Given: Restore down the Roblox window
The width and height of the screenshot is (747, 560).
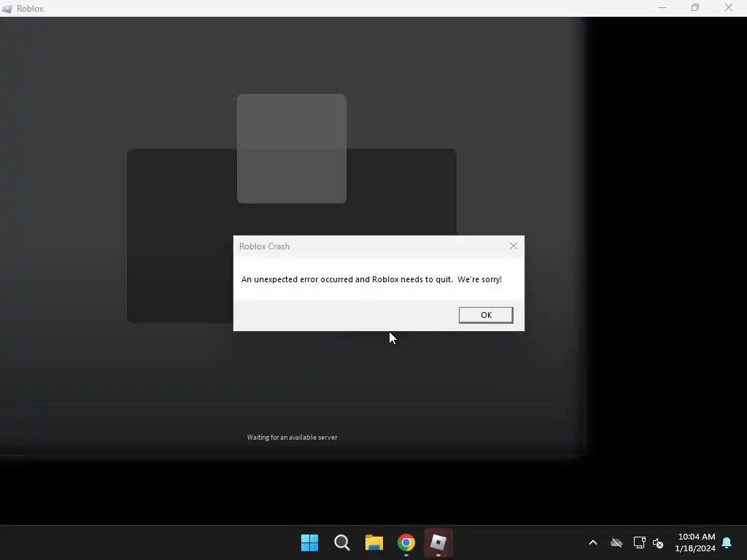Looking at the screenshot, I should (x=695, y=8).
